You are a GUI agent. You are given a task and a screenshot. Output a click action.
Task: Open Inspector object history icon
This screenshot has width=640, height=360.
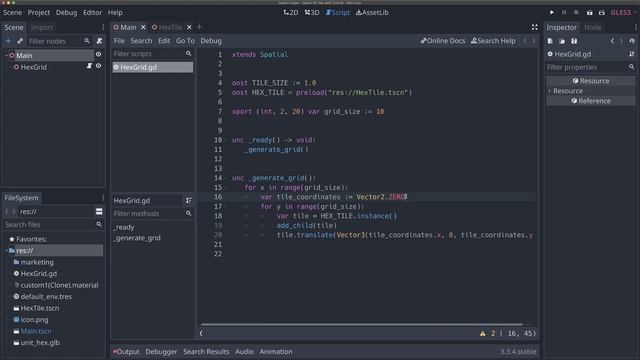632,41
